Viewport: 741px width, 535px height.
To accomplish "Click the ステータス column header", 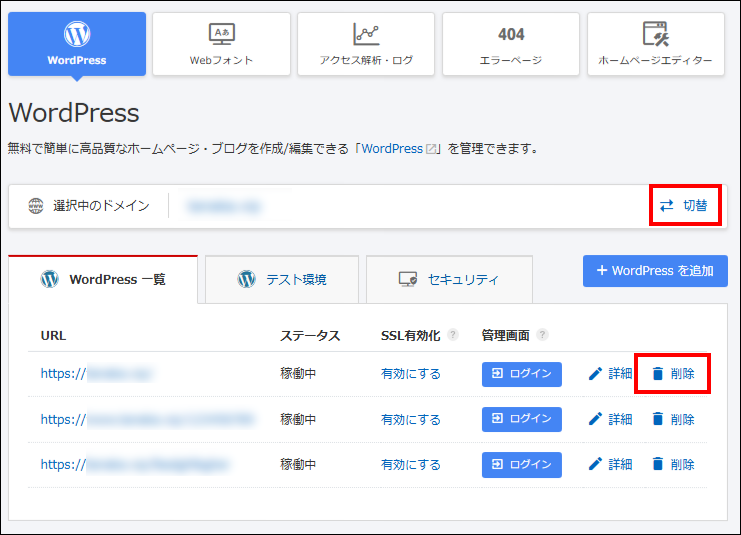I will pyautogui.click(x=310, y=336).
